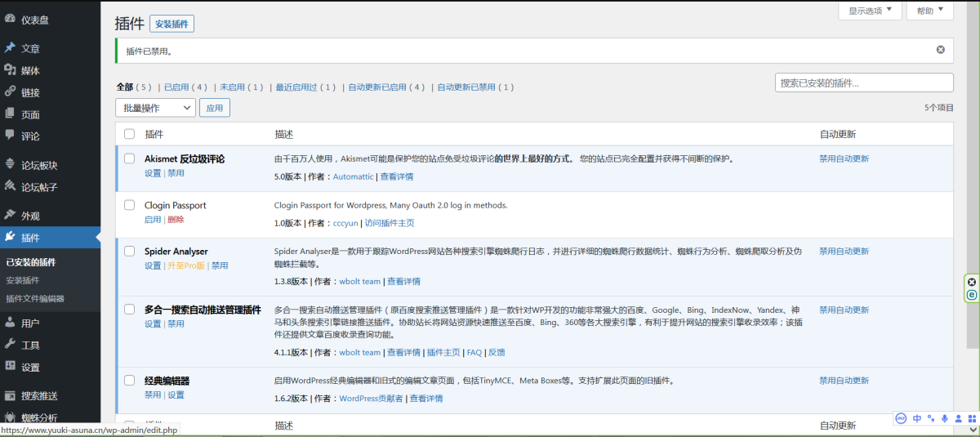This screenshot has width=980, height=437.
Task: Sort by the top 插件 column header
Action: (x=154, y=134)
